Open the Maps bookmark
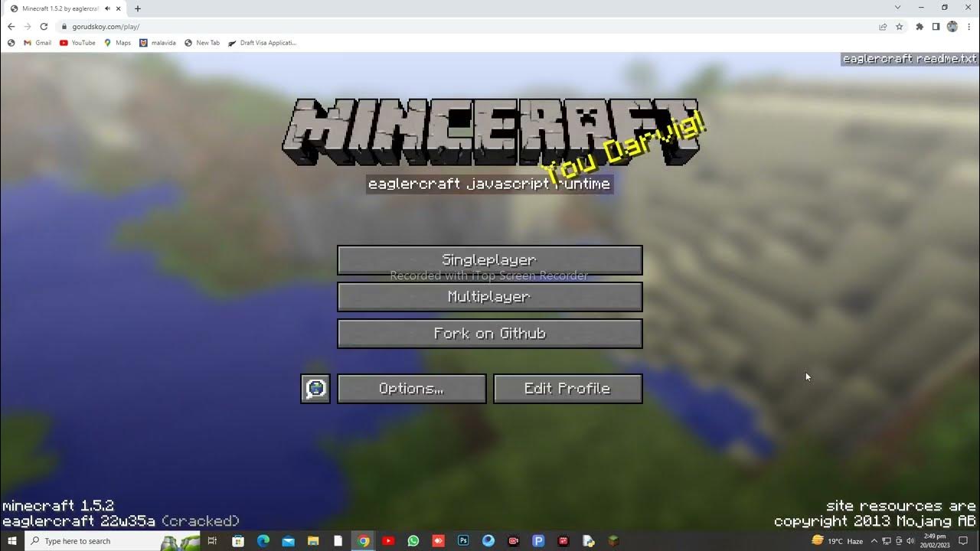 pyautogui.click(x=118, y=43)
